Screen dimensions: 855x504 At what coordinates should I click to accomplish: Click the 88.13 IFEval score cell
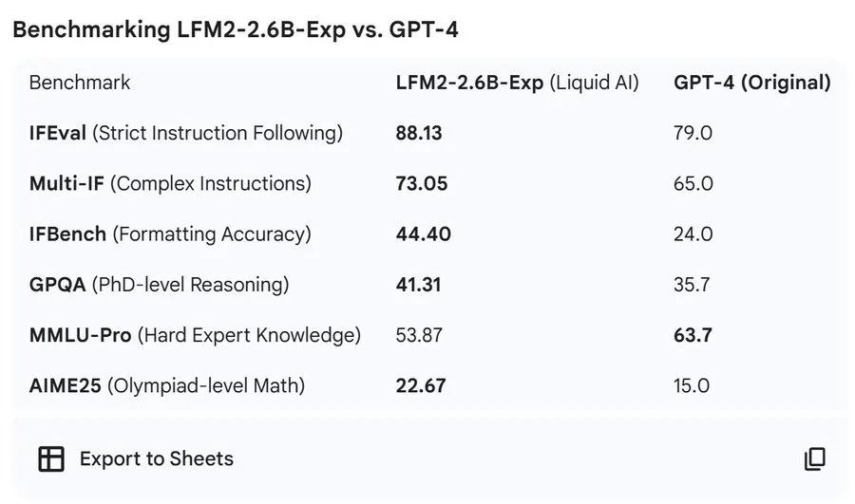pos(419,133)
